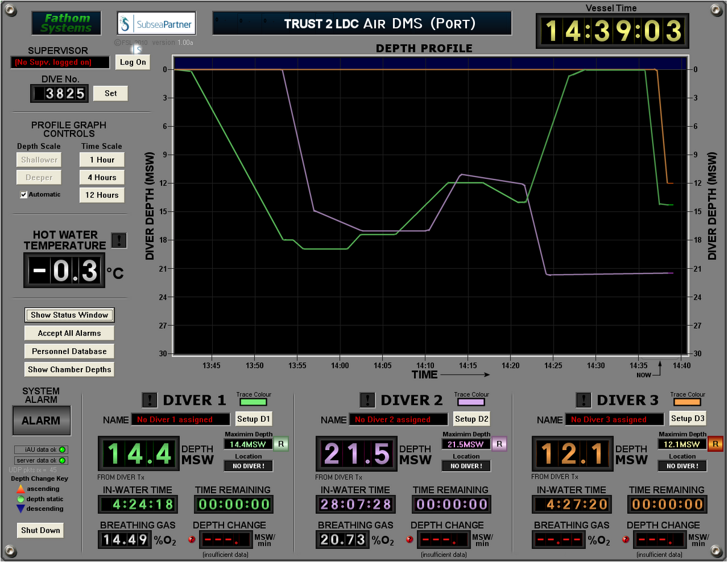Reset Diver 2 maximum depth with R
Screen dimensions: 728x562
coord(499,445)
